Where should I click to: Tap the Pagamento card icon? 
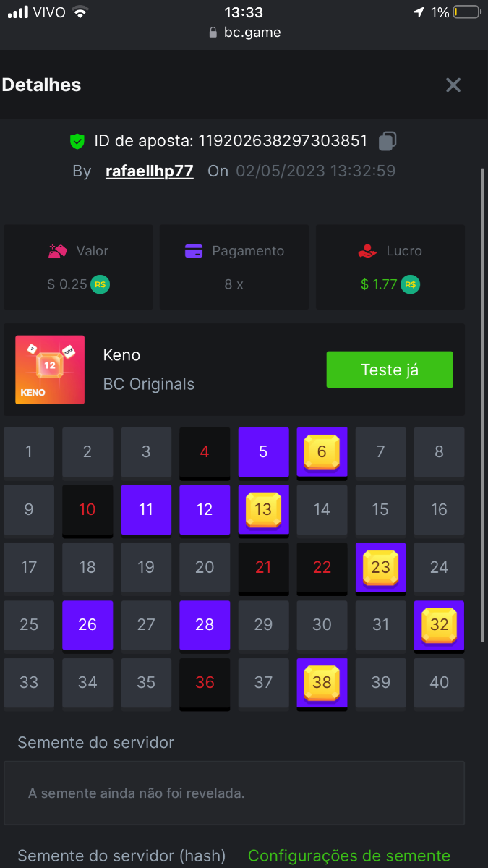pos(193,251)
